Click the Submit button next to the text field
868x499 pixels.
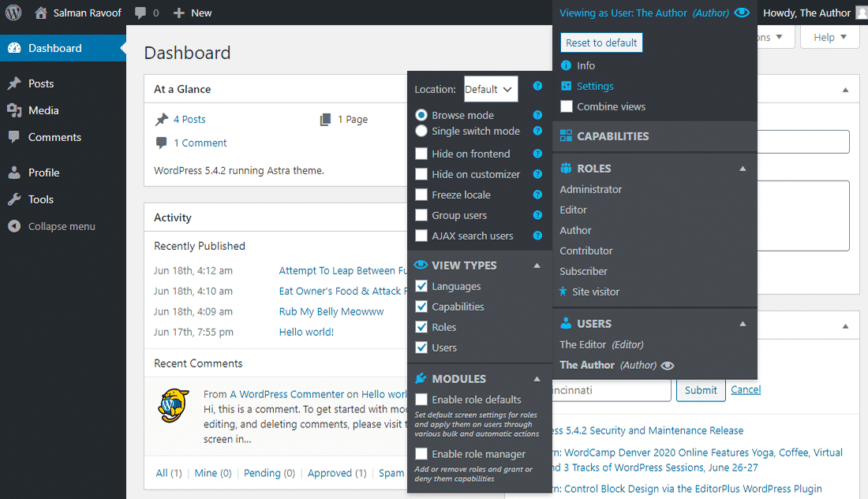pyautogui.click(x=700, y=389)
